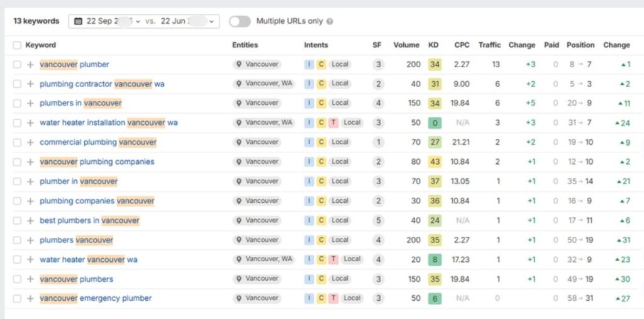This screenshot has height=319, width=644.
Task: Tick the checkbox for 'commercial plumbing vancouver'
Action: point(17,143)
